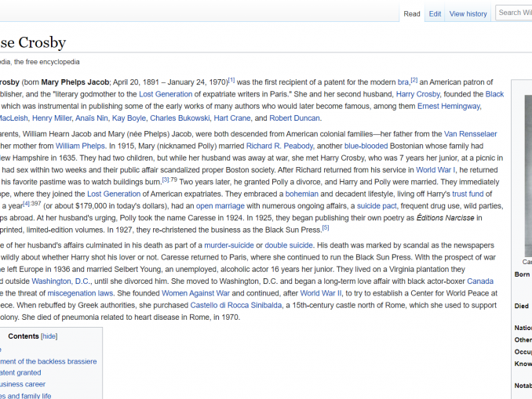Image resolution: width=532 pixels, height=399 pixels.
Task: Click the italic Éditions Narcisse text
Action: [x=445, y=218]
